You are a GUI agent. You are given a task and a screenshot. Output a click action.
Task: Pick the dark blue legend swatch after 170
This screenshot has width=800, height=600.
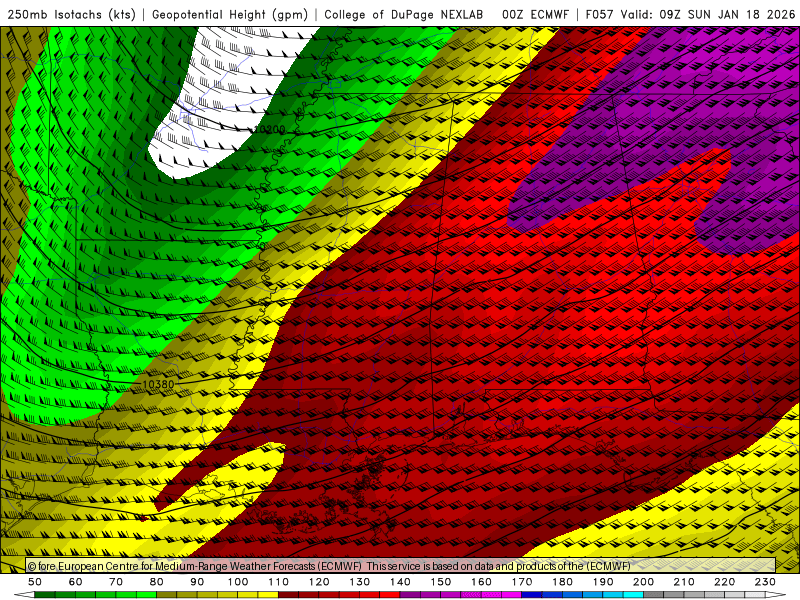coord(532,595)
